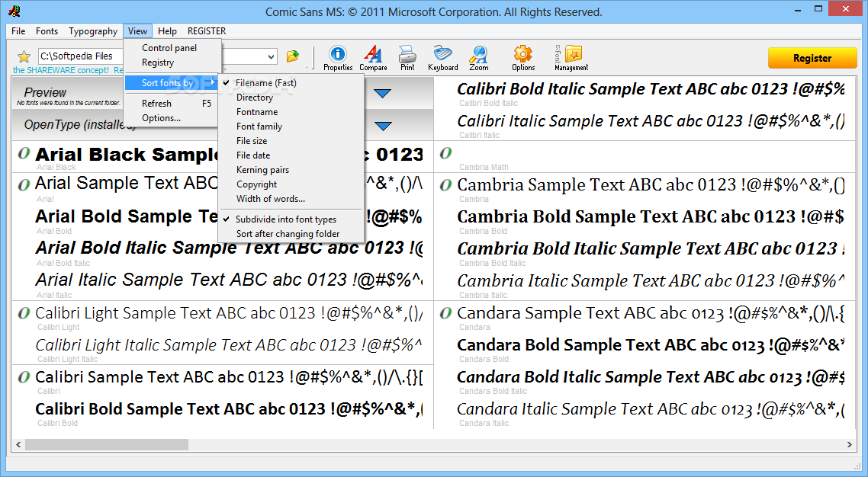This screenshot has width=868, height=477.
Task: Open font Properties
Action: click(x=338, y=58)
